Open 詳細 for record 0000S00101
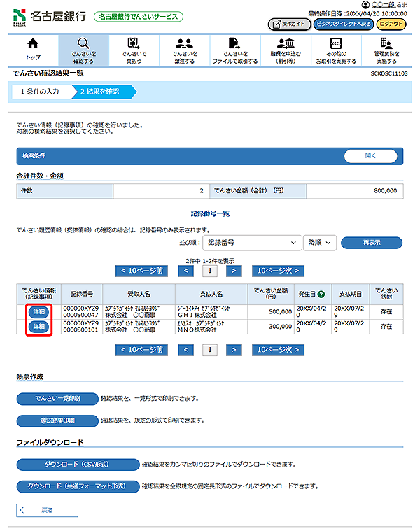The height and width of the screenshot is (531, 420). (x=38, y=327)
